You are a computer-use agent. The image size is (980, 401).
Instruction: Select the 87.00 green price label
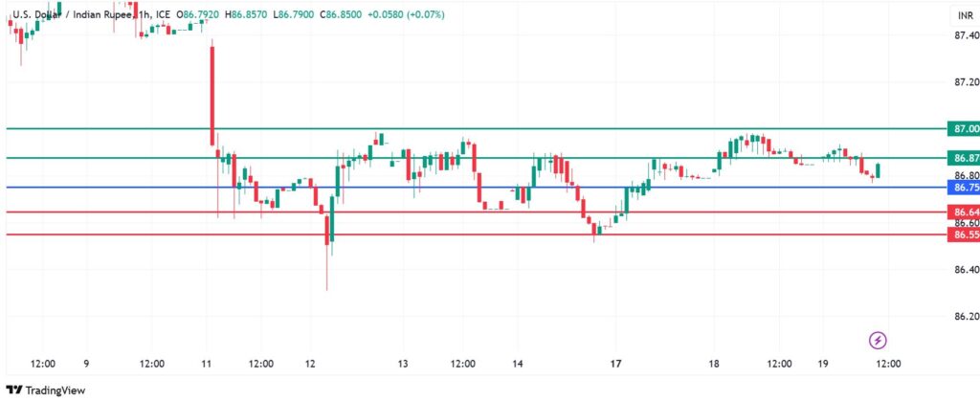963,128
